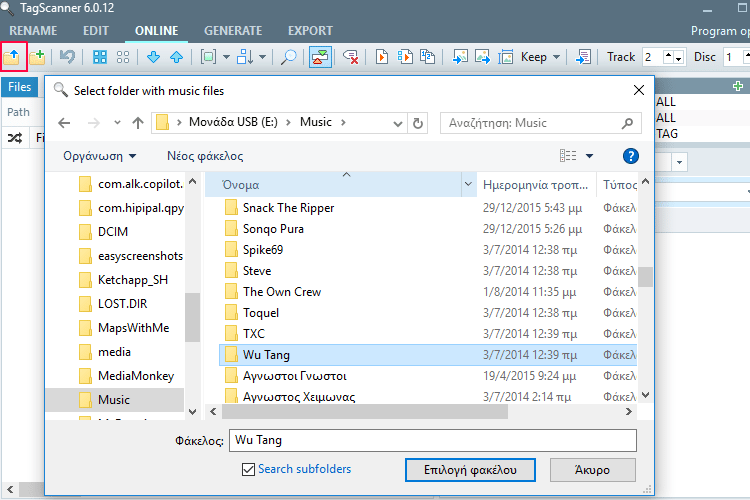The image size is (750, 500).
Task: Open the view options dropdown arrow
Action: pos(589,156)
